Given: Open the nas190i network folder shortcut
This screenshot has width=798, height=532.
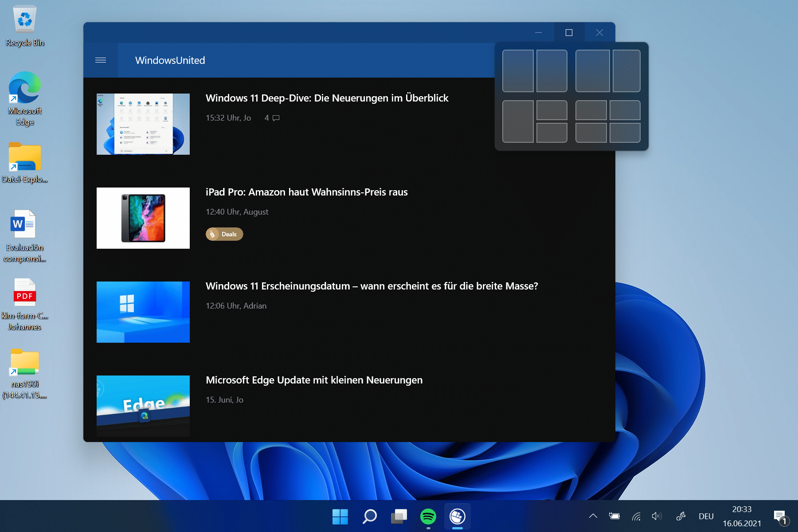Looking at the screenshot, I should click(25, 373).
